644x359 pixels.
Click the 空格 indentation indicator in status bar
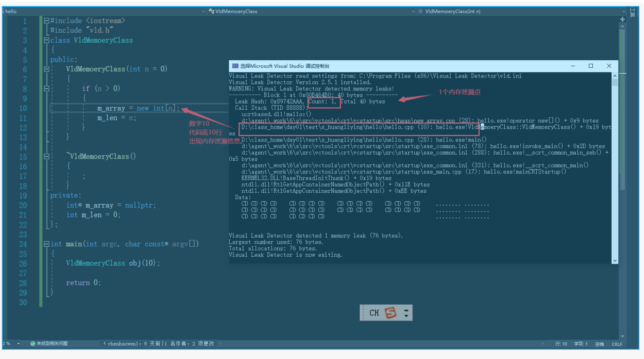(x=600, y=344)
